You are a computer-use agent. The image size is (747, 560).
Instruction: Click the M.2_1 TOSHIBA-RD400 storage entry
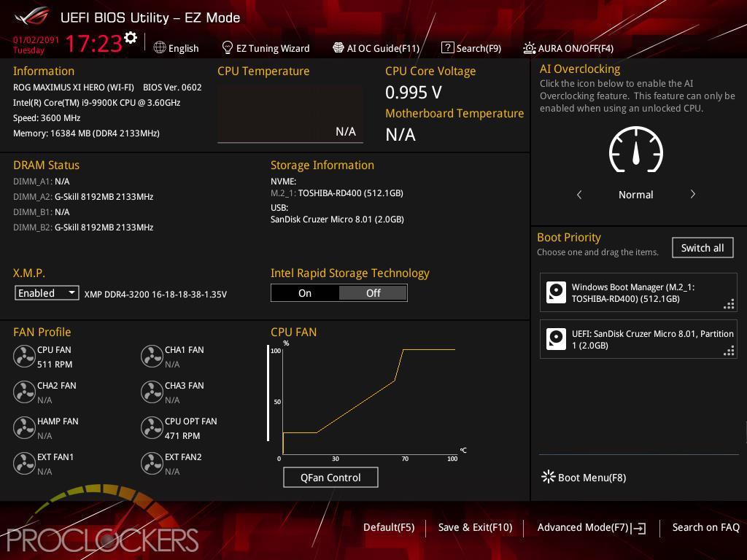coord(337,192)
